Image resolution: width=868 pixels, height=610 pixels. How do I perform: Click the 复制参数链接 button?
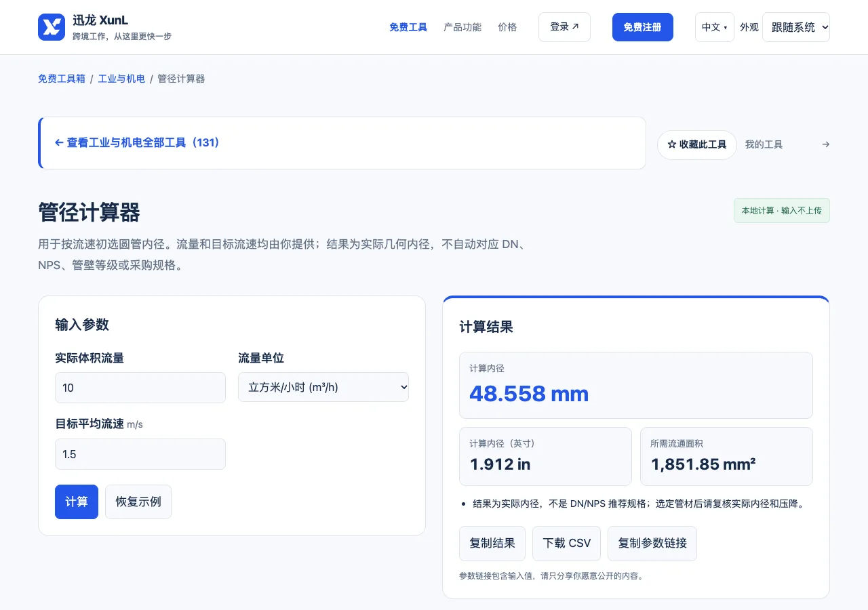[652, 544]
